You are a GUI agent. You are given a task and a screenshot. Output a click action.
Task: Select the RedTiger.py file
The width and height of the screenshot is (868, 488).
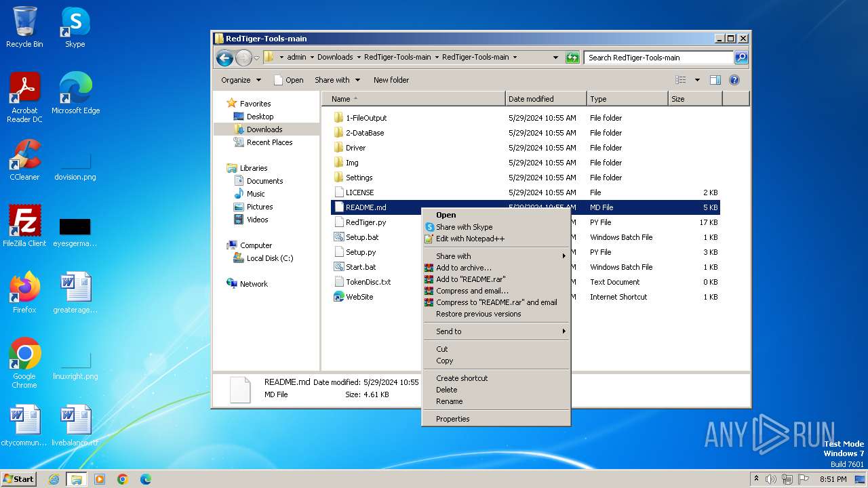click(360, 222)
